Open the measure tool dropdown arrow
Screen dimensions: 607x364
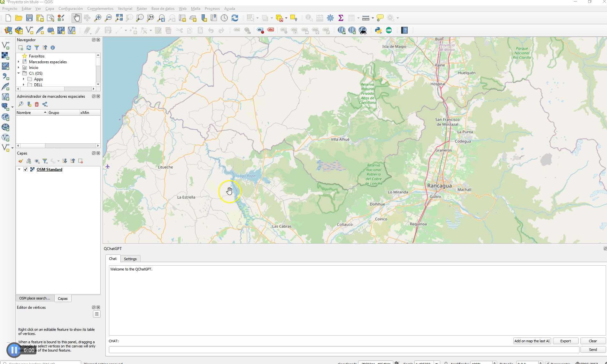[x=373, y=18]
